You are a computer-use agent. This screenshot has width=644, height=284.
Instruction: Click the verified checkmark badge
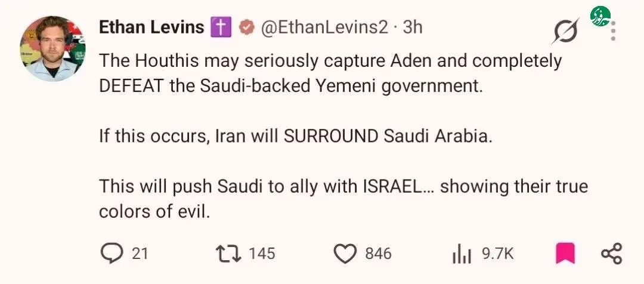click(246, 28)
